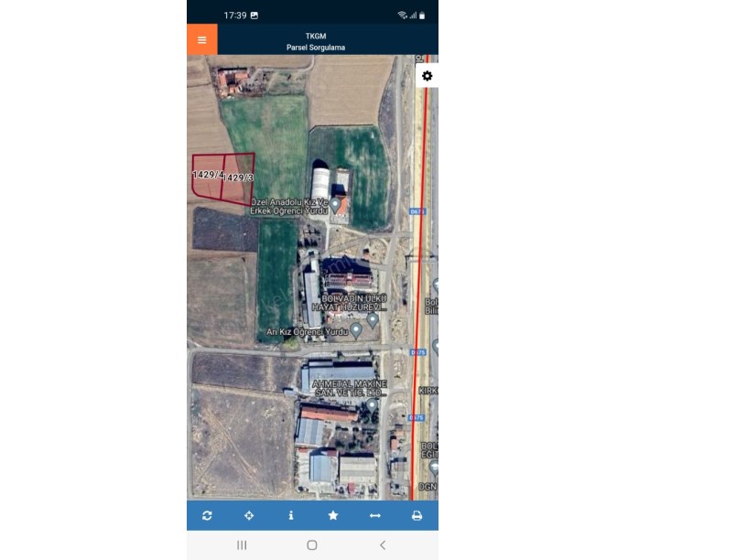Viewport: 747px width, 560px height.
Task: Open the info icon in bottom toolbar
Action: click(291, 515)
